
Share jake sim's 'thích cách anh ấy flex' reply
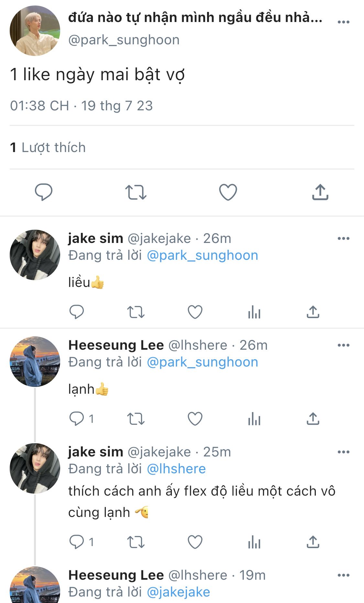click(x=313, y=542)
